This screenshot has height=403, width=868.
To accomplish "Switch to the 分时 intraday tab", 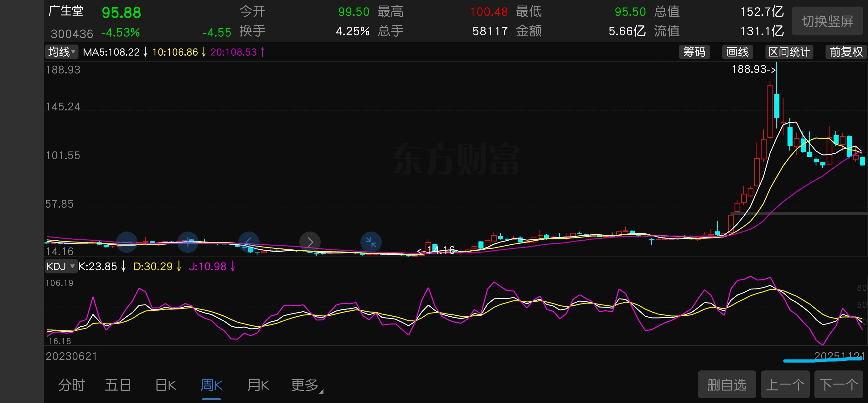I will [71, 385].
